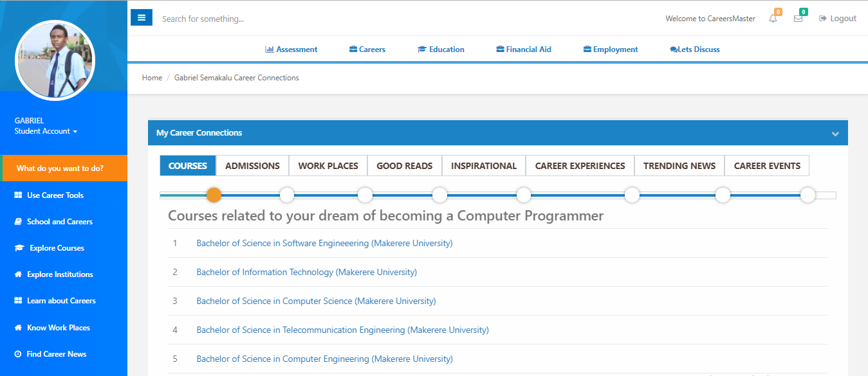Go to Home breadcrumb
Screen dimensions: 868x376
[152, 78]
